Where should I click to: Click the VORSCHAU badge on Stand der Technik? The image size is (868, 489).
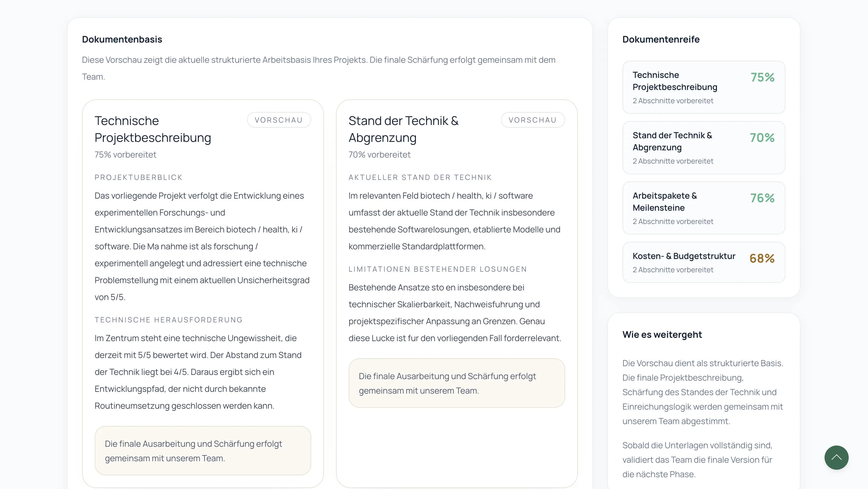point(532,120)
